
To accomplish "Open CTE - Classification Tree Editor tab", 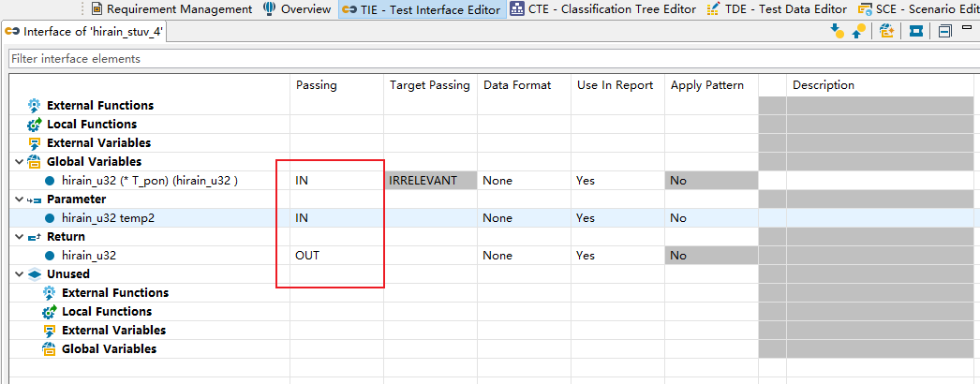I will point(603,8).
